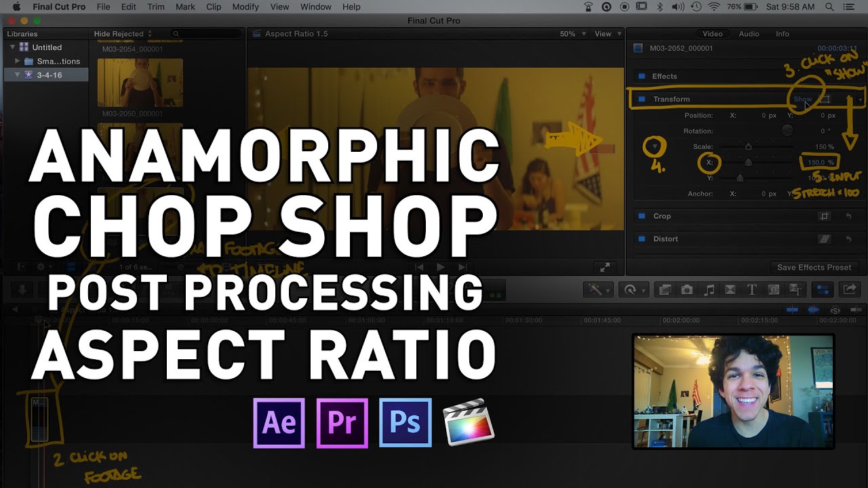Click the next edit button in viewer

462,267
